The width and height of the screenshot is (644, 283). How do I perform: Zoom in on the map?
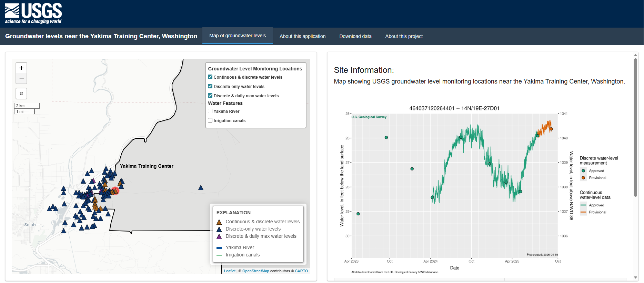(x=21, y=68)
